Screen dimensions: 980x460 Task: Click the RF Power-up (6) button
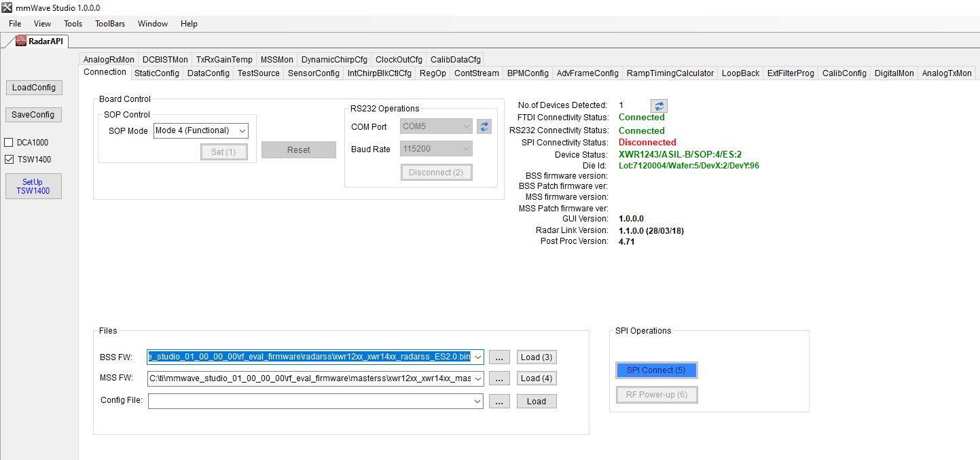tap(656, 395)
